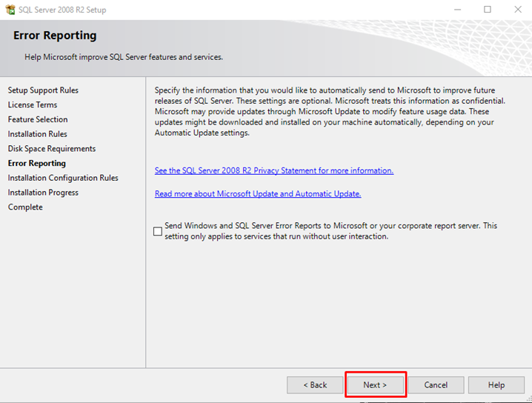The width and height of the screenshot is (532, 403).
Task: Open Help for this setup page
Action: click(x=496, y=385)
